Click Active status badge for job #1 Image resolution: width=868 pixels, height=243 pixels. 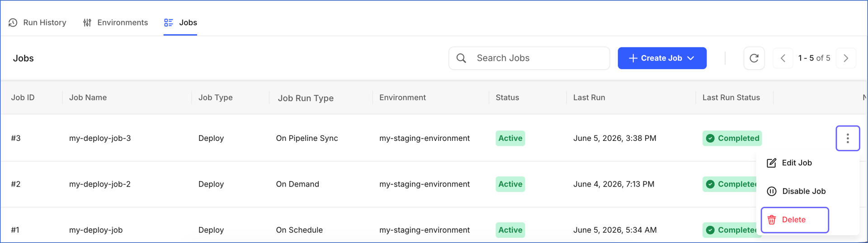click(510, 230)
